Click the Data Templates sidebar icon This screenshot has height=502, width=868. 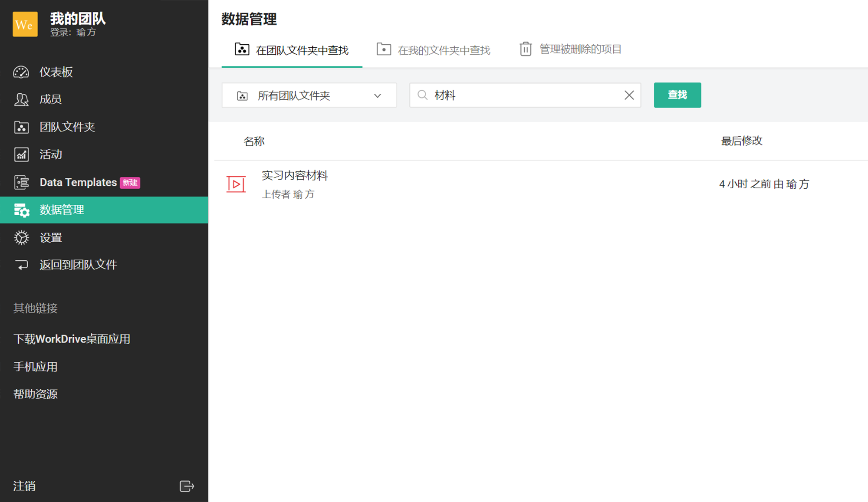click(21, 182)
